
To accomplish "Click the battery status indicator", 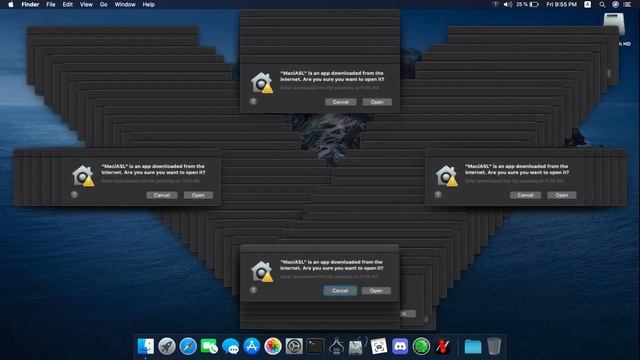I will pos(527,4).
